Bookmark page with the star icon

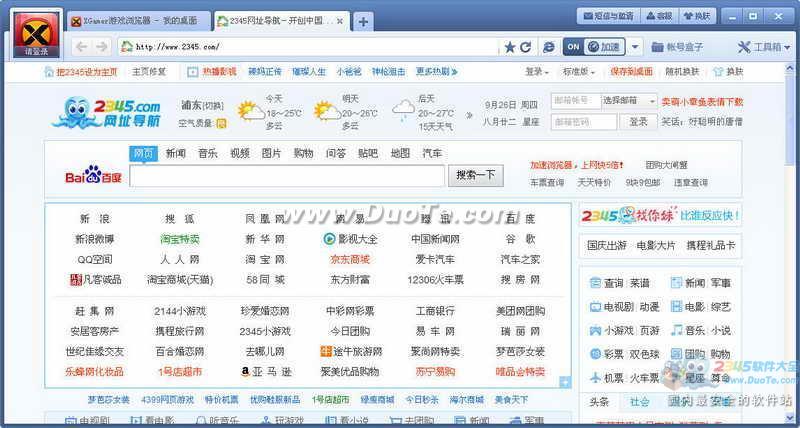click(x=509, y=47)
